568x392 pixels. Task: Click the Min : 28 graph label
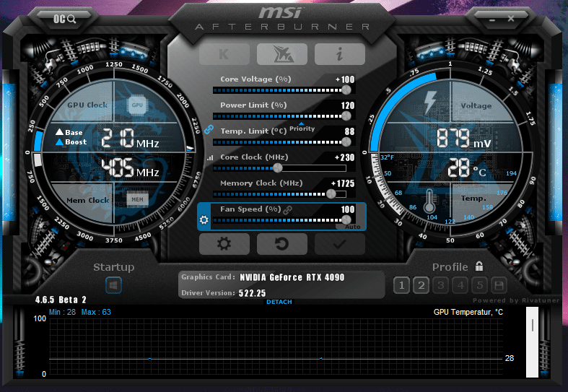[x=62, y=312]
